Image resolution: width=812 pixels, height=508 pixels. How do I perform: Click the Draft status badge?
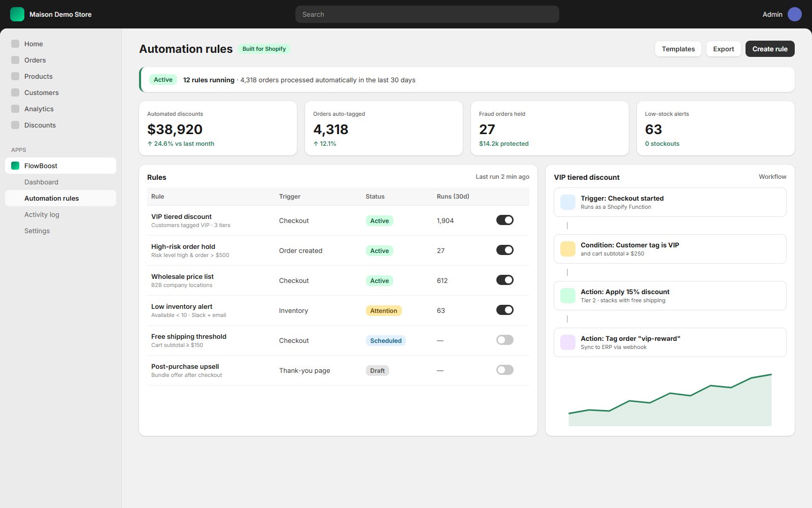[378, 370]
